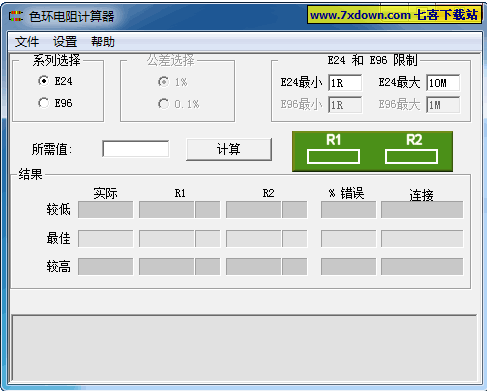Click the 较高 row 连接 field

pos(422,267)
